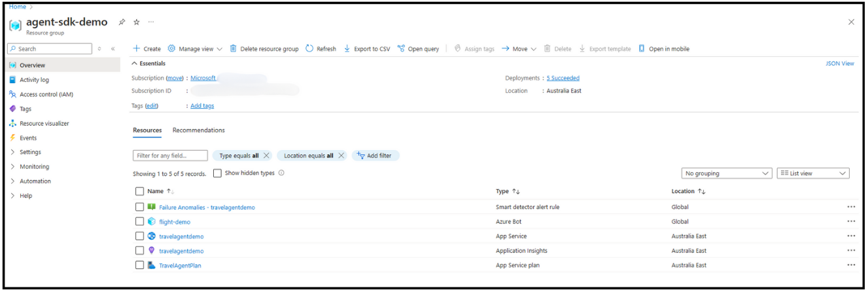Click the Subscription move link
This screenshot has height=292, width=868.
point(175,78)
